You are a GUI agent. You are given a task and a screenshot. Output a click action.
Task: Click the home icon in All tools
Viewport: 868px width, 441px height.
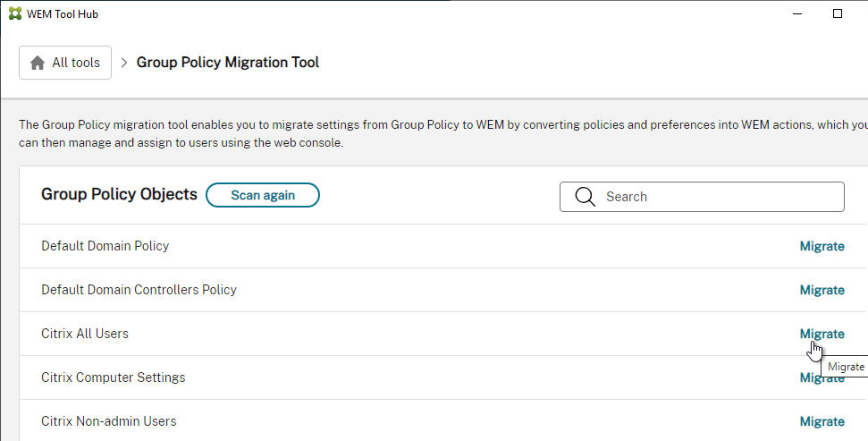coord(37,63)
